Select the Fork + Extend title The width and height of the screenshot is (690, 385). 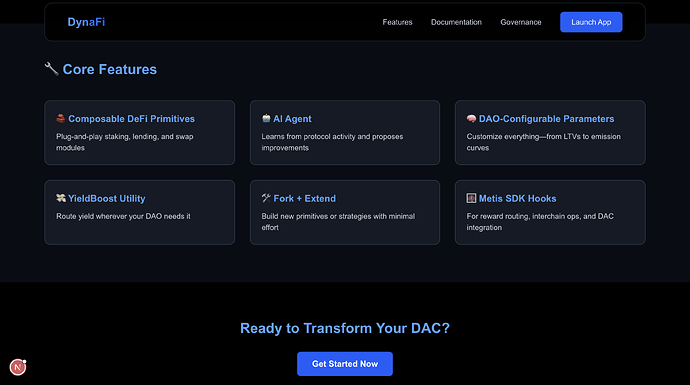305,198
